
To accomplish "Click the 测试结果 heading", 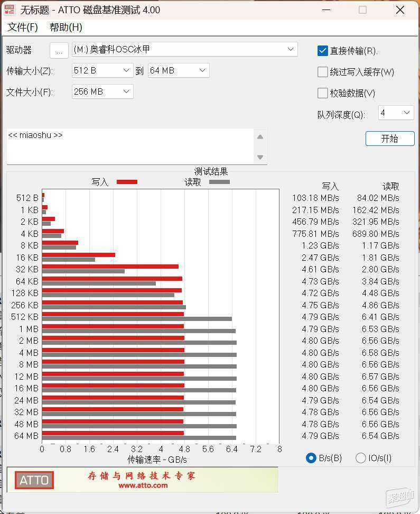I will [211, 171].
